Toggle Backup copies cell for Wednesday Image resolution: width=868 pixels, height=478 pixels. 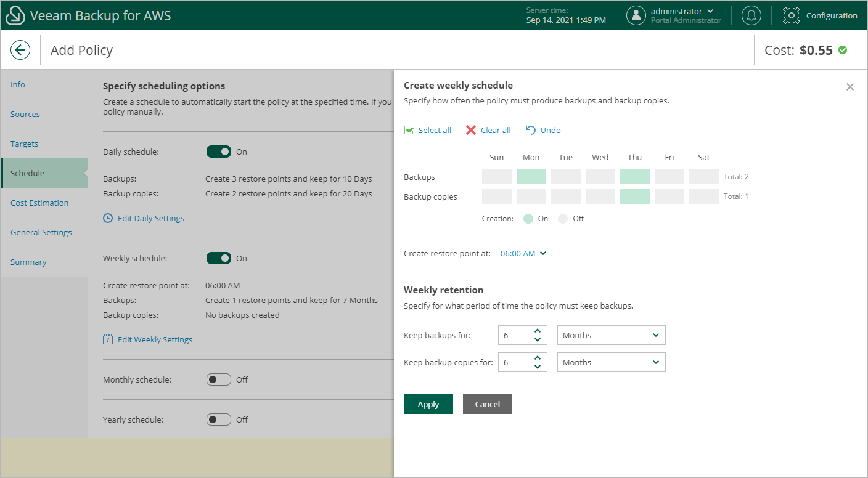coord(600,196)
